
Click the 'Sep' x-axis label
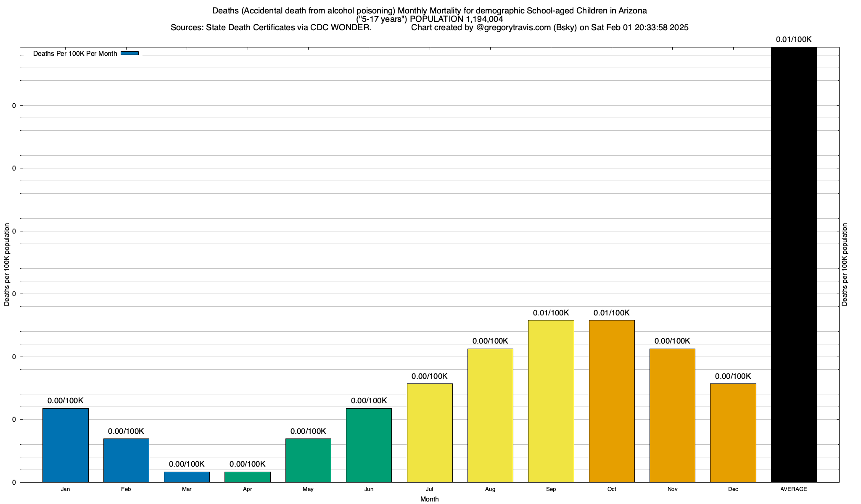pyautogui.click(x=551, y=489)
